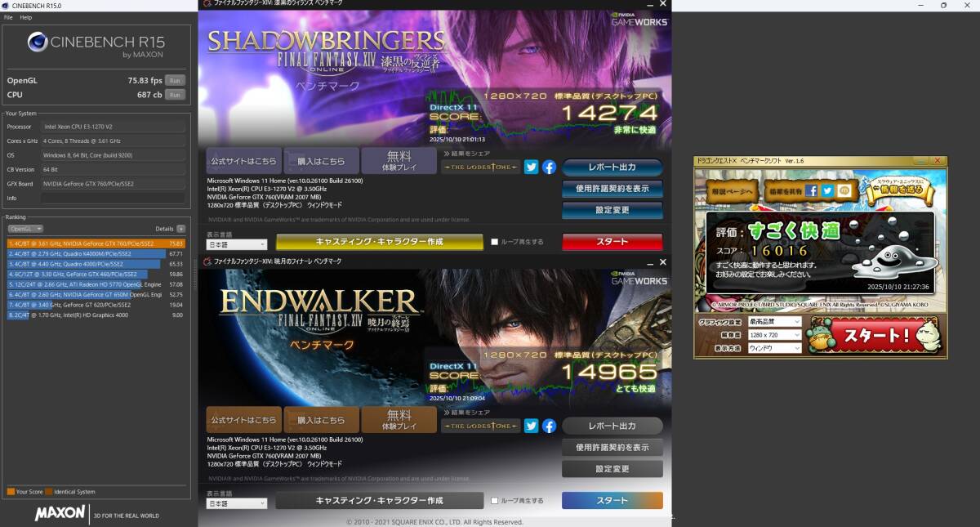Open display language dropdown in Endwalker window
980x527 pixels.
[x=236, y=503]
